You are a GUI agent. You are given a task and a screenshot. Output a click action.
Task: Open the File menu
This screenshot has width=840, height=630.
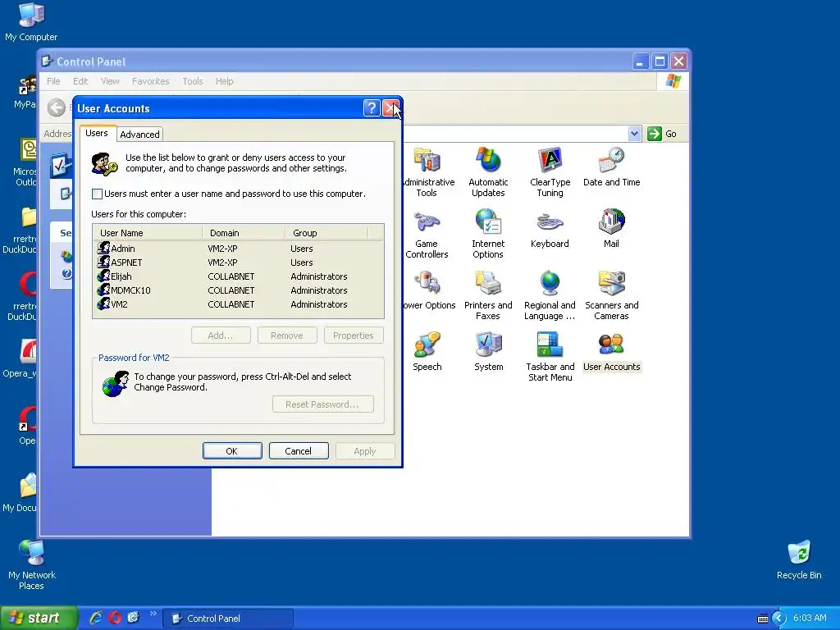(x=53, y=81)
